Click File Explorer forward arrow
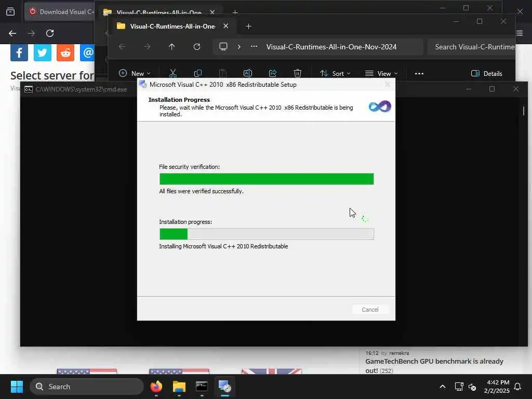The width and height of the screenshot is (532, 399). point(147,47)
